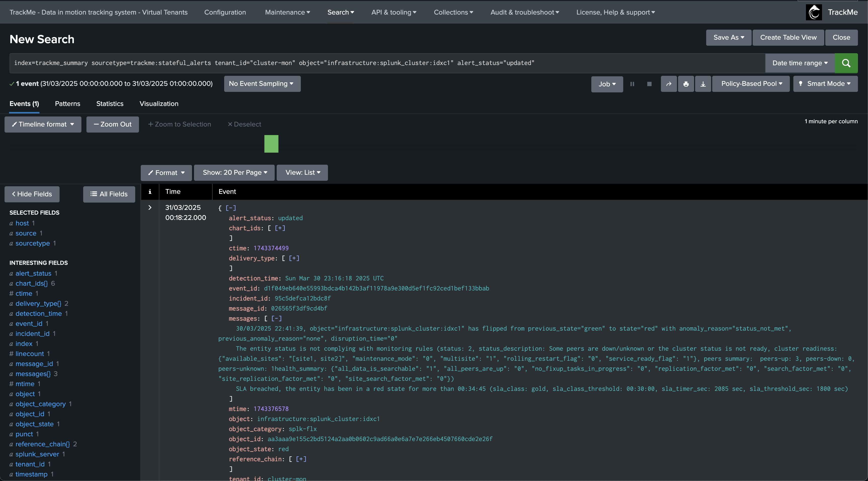Open the Format dropdown
The height and width of the screenshot is (481, 868).
click(166, 173)
